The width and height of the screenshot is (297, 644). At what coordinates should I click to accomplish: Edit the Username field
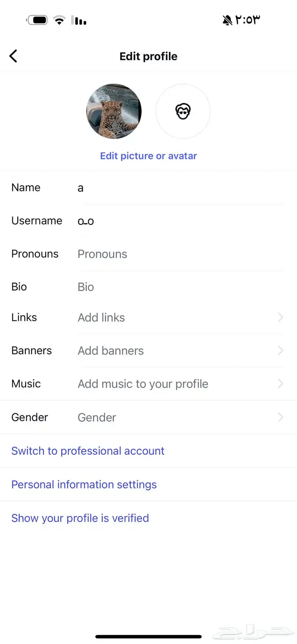point(181,221)
